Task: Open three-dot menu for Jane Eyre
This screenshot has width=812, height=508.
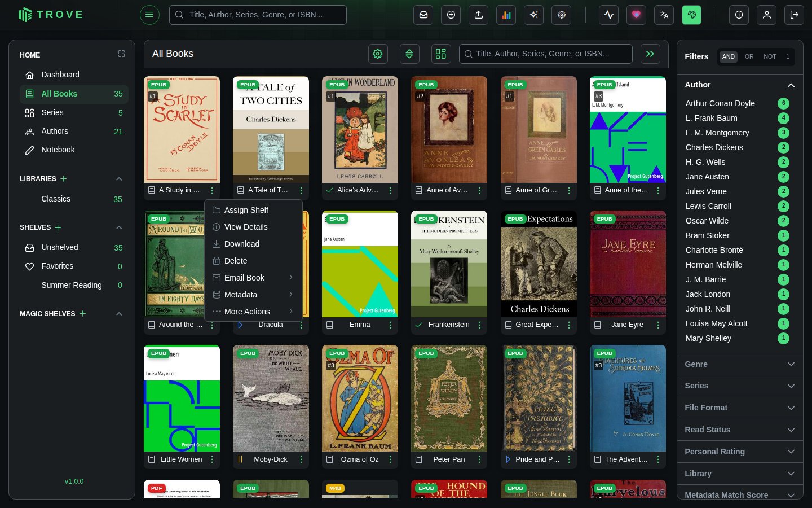Action: click(x=658, y=325)
